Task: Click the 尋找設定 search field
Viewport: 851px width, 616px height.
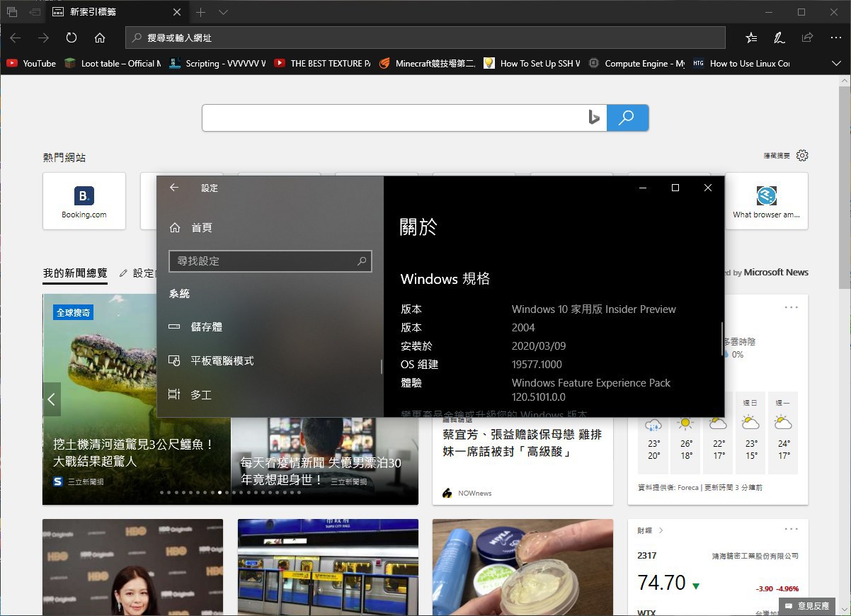Action: click(x=270, y=261)
